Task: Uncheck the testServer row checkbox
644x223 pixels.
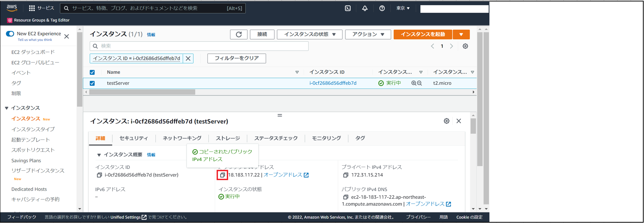Action: coord(92,83)
